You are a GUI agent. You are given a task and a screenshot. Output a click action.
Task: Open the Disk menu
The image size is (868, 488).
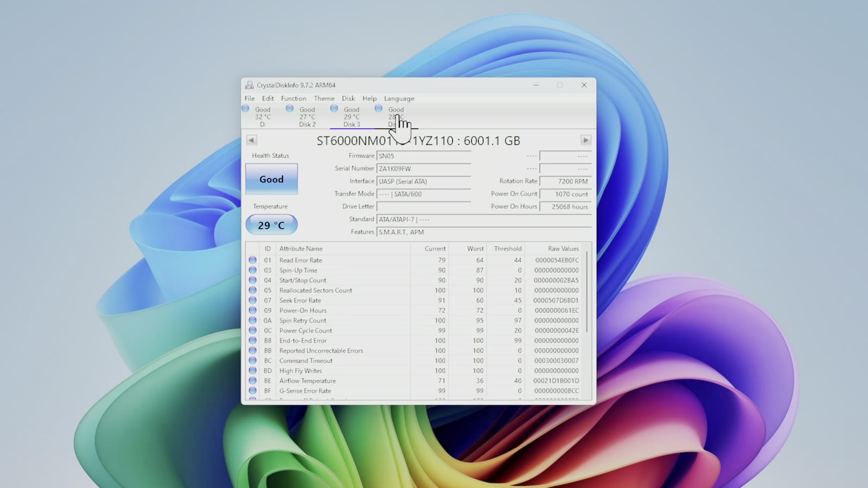pos(348,99)
